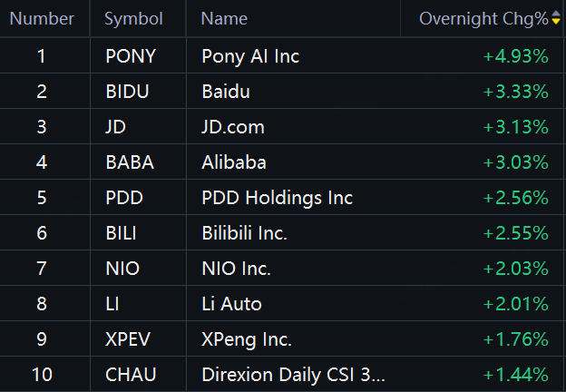Click the +4.93% change value
This screenshot has height=392, width=566.
pos(516,56)
